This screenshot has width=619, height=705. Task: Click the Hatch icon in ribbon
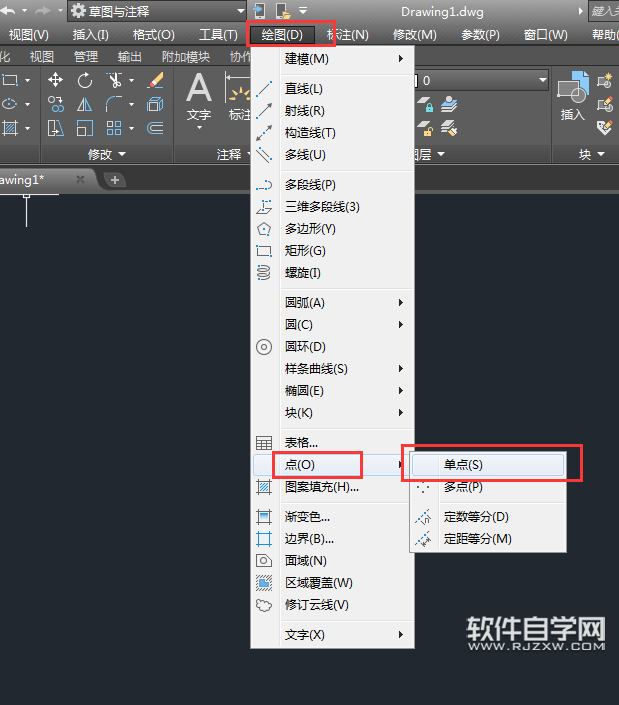(x=10, y=129)
